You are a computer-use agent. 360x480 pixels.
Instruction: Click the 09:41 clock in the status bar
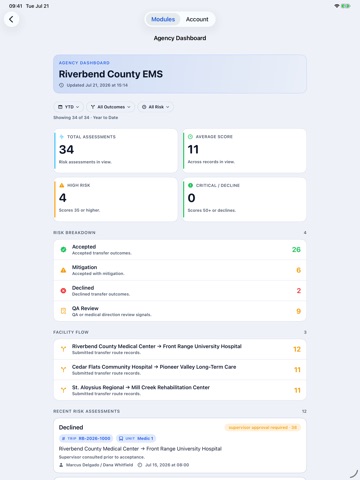[x=16, y=6]
